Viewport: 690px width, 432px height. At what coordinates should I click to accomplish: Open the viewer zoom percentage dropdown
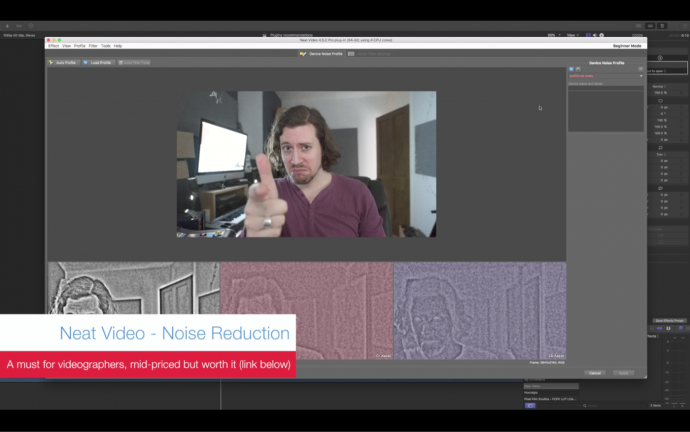(x=554, y=35)
